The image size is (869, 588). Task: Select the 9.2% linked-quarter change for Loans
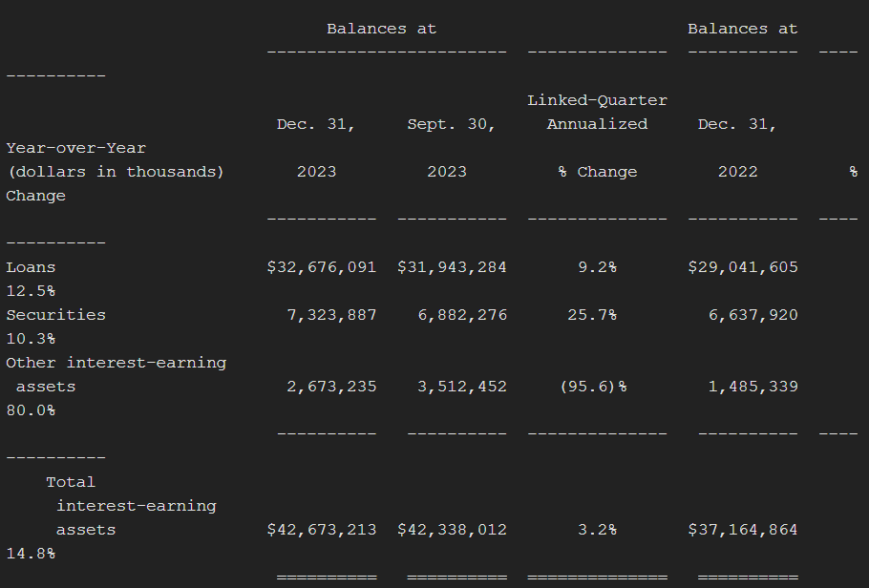pos(597,267)
